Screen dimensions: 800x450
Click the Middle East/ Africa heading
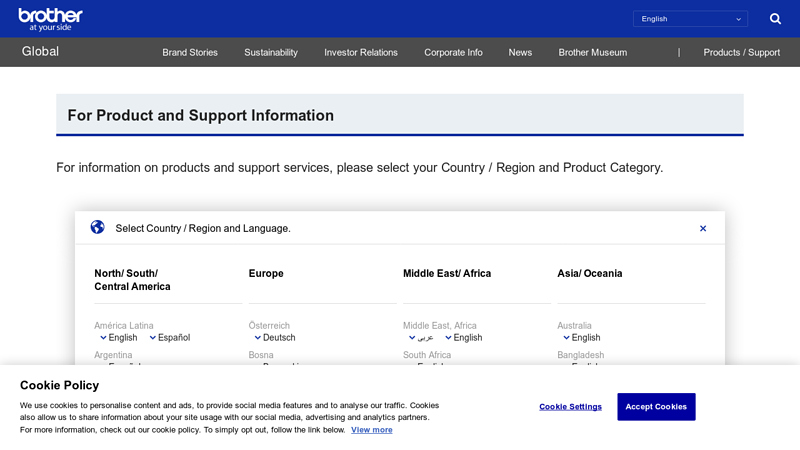click(447, 273)
